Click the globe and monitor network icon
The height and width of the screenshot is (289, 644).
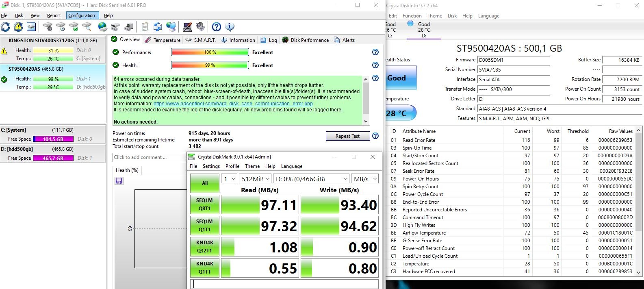[171, 27]
